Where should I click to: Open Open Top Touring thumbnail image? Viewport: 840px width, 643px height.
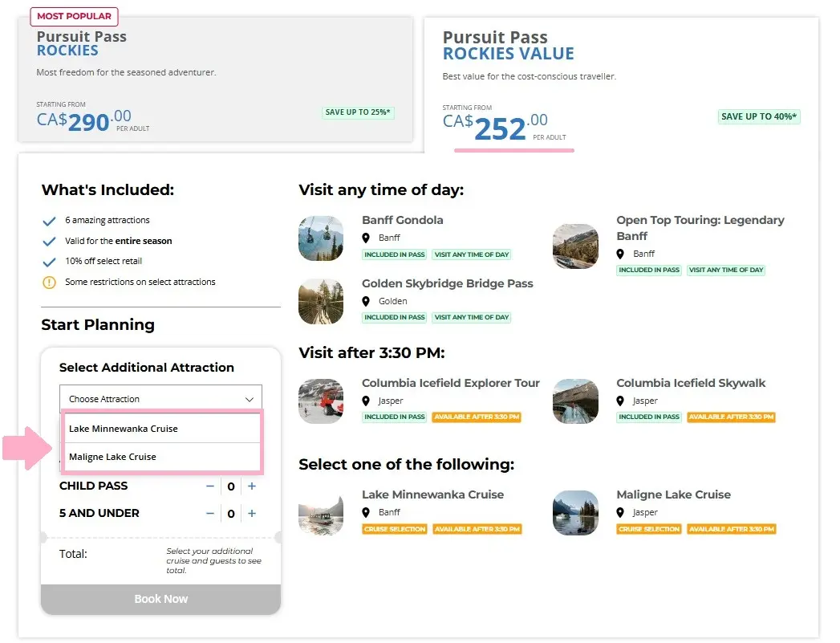[x=575, y=246]
